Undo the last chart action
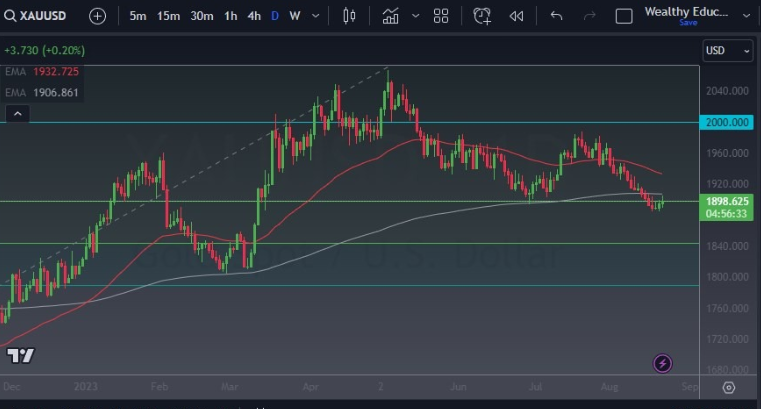The width and height of the screenshot is (761, 409). 557,16
